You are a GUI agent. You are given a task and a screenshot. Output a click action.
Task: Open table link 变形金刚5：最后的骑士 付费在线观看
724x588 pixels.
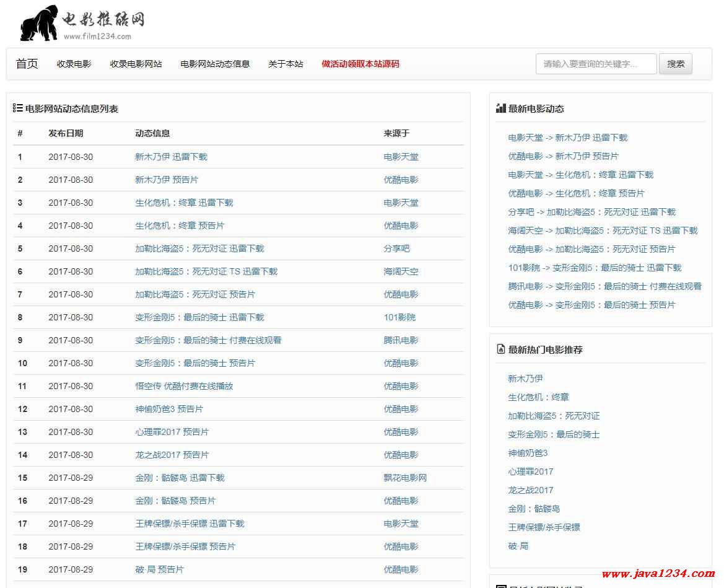pyautogui.click(x=207, y=340)
